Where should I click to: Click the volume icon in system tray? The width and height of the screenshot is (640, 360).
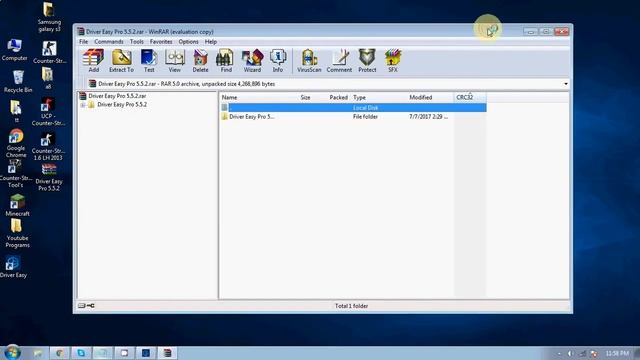coord(570,353)
